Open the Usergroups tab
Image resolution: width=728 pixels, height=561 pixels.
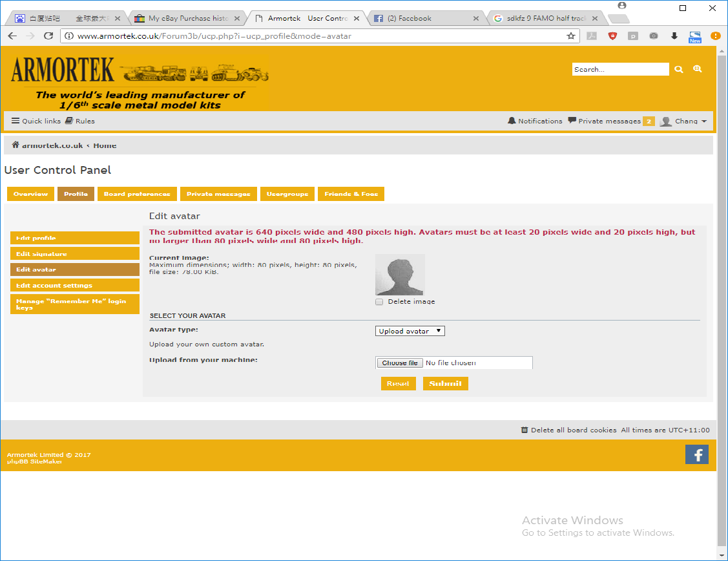pos(287,194)
